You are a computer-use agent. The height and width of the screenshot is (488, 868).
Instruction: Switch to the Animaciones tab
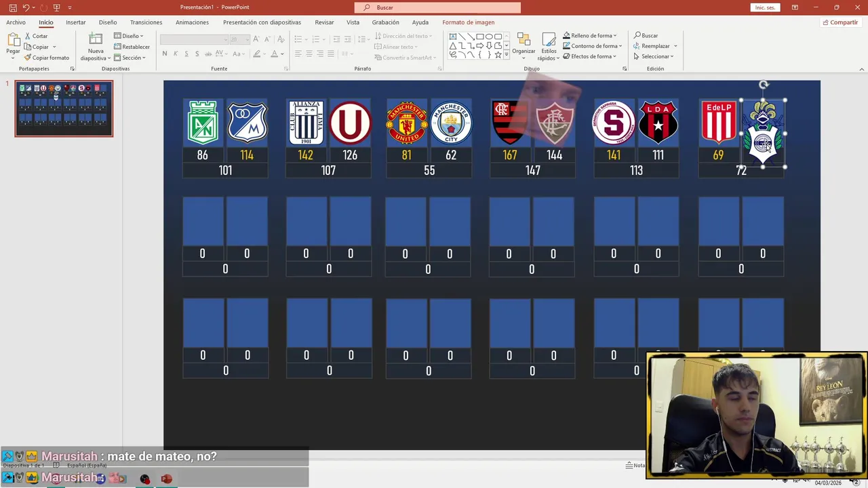(x=192, y=22)
